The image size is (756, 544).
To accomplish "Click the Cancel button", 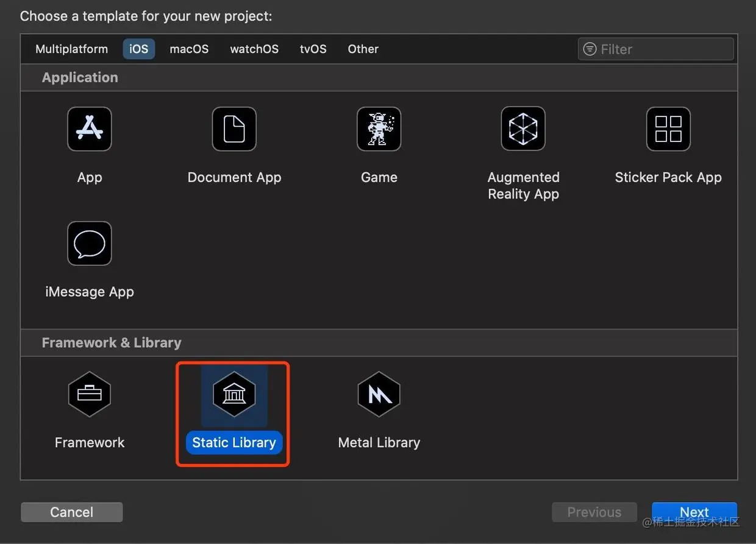I will [x=72, y=512].
